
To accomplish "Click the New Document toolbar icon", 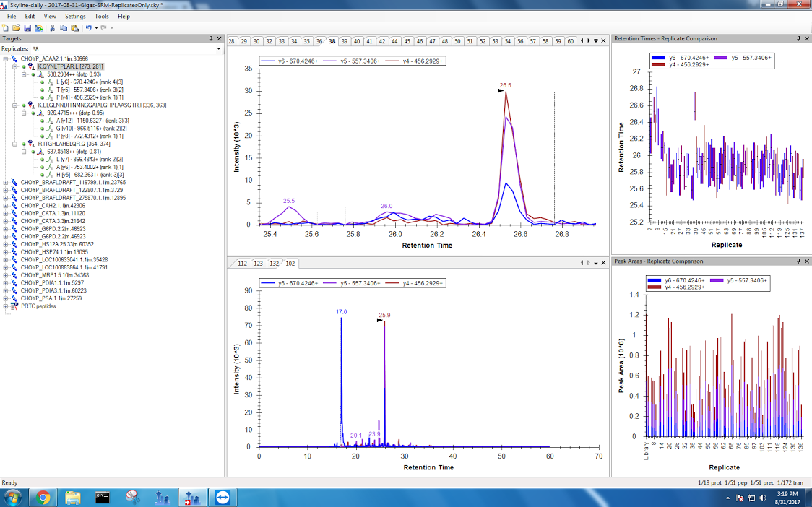I will [x=6, y=27].
